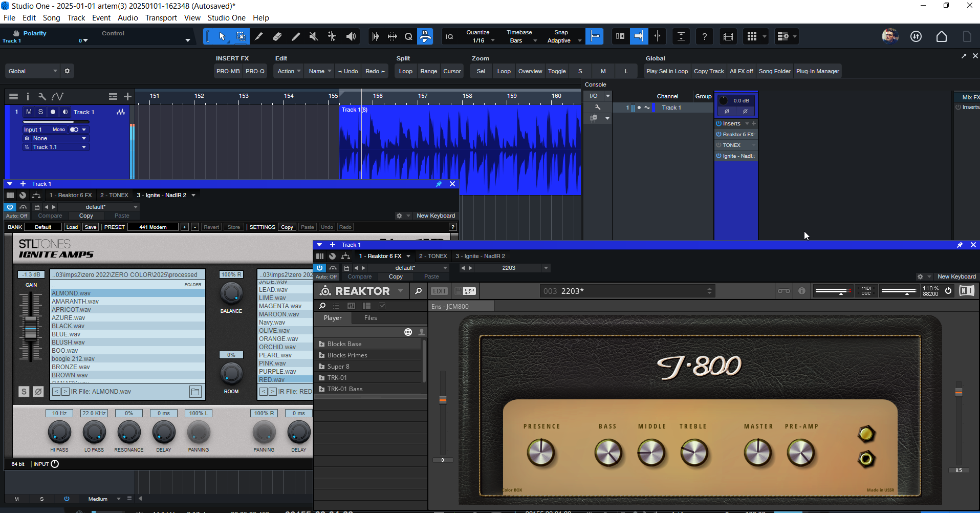This screenshot has width=980, height=513.
Task: Mute Track 1 in the track list
Action: pyautogui.click(x=29, y=112)
